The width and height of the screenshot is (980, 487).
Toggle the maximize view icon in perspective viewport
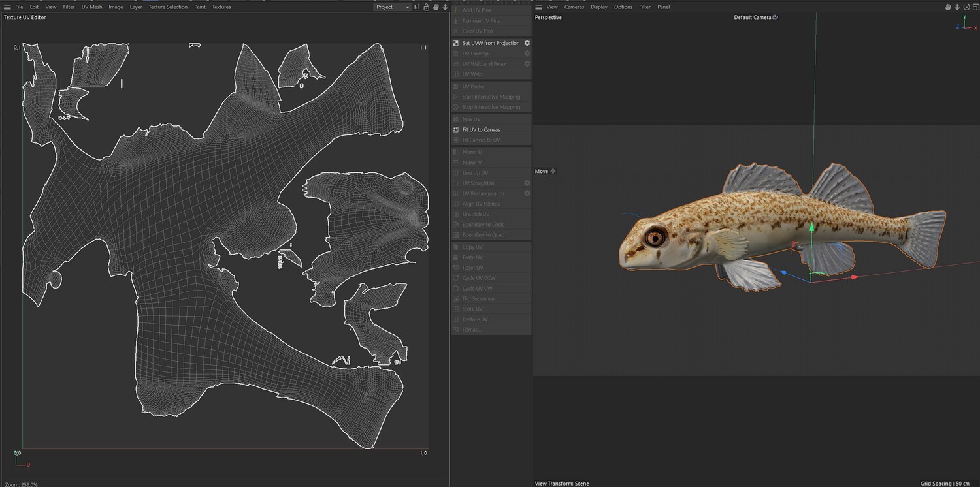(x=975, y=7)
